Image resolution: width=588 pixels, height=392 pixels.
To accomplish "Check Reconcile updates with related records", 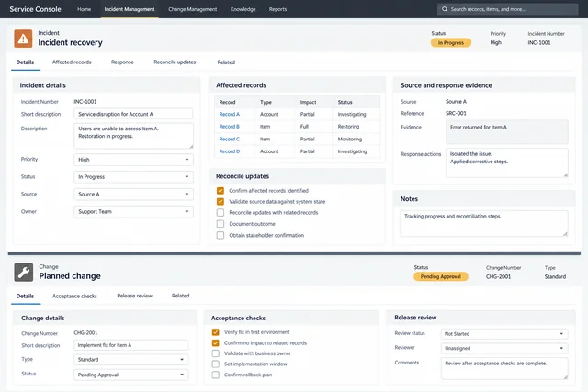I will point(220,212).
